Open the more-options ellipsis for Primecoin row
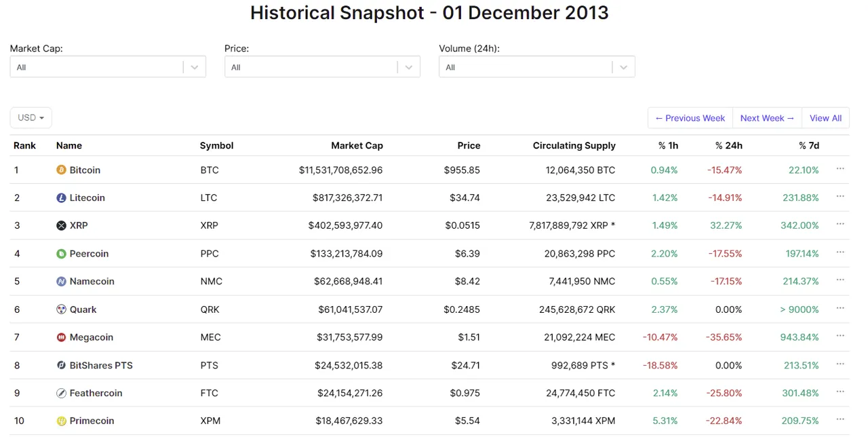 point(840,420)
